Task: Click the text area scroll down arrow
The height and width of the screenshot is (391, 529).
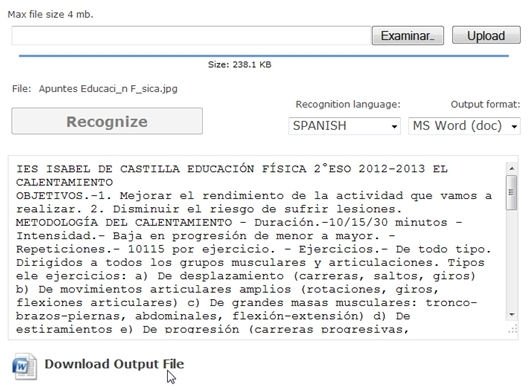Action: click(512, 315)
